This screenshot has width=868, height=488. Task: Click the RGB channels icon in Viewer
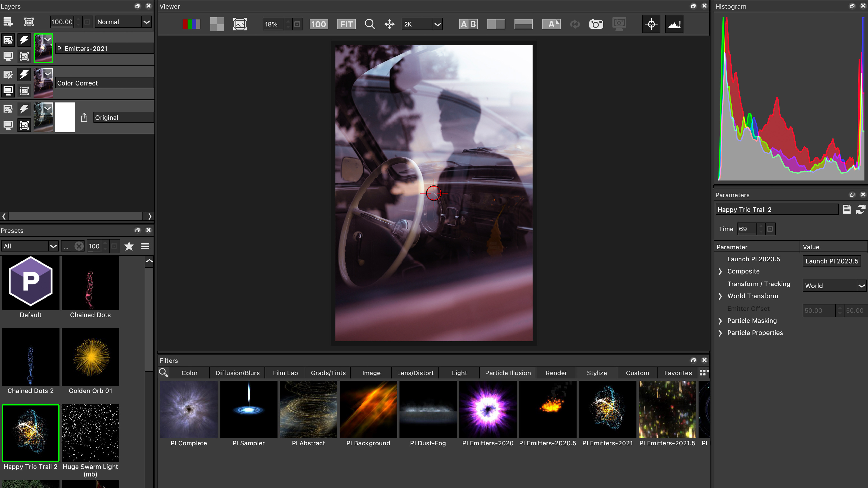pos(191,24)
